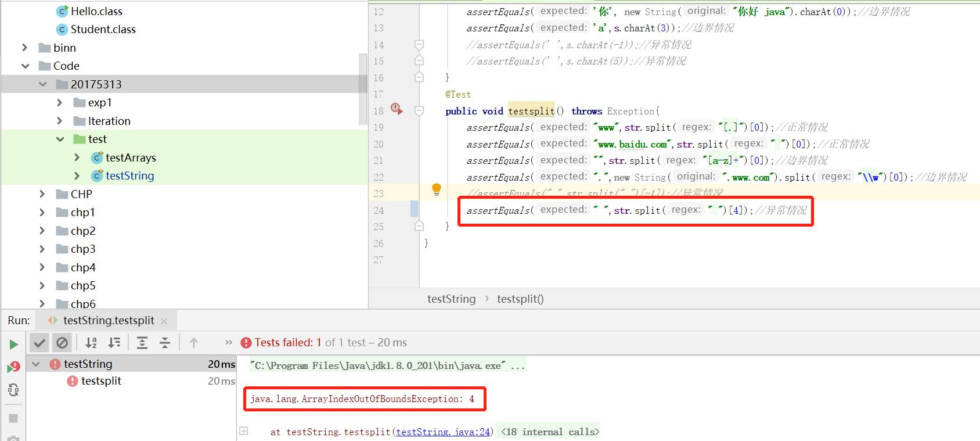
Task: Select testString class in project tree
Action: pos(129,175)
